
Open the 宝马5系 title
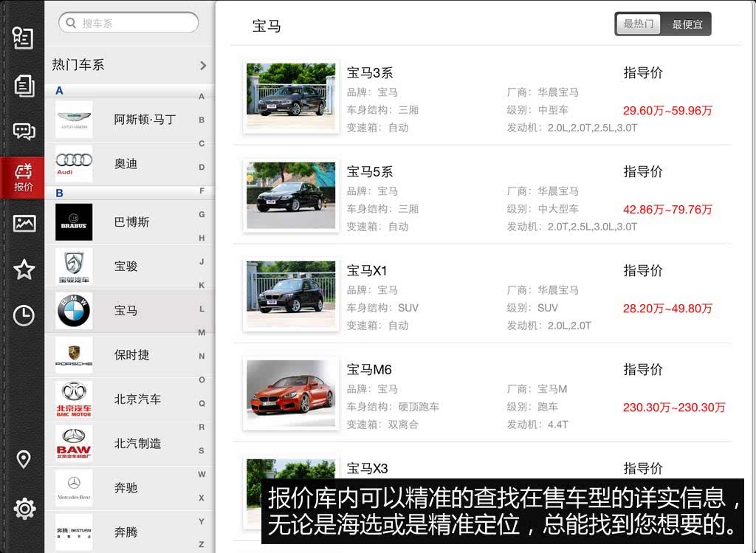click(370, 171)
